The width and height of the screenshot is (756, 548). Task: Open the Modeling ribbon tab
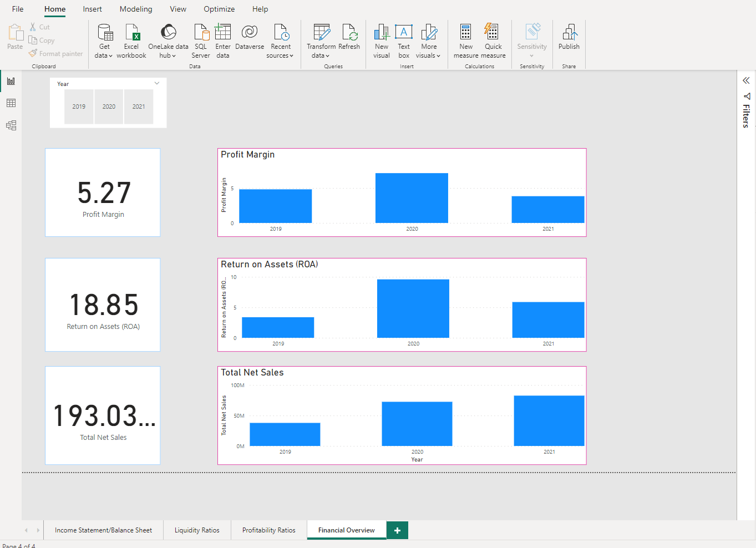coord(136,9)
